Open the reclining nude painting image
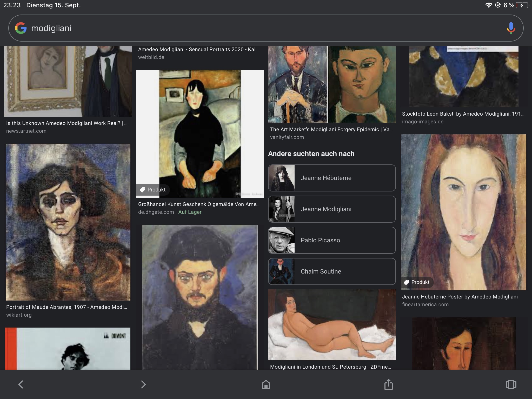The image size is (532, 399). tap(332, 325)
